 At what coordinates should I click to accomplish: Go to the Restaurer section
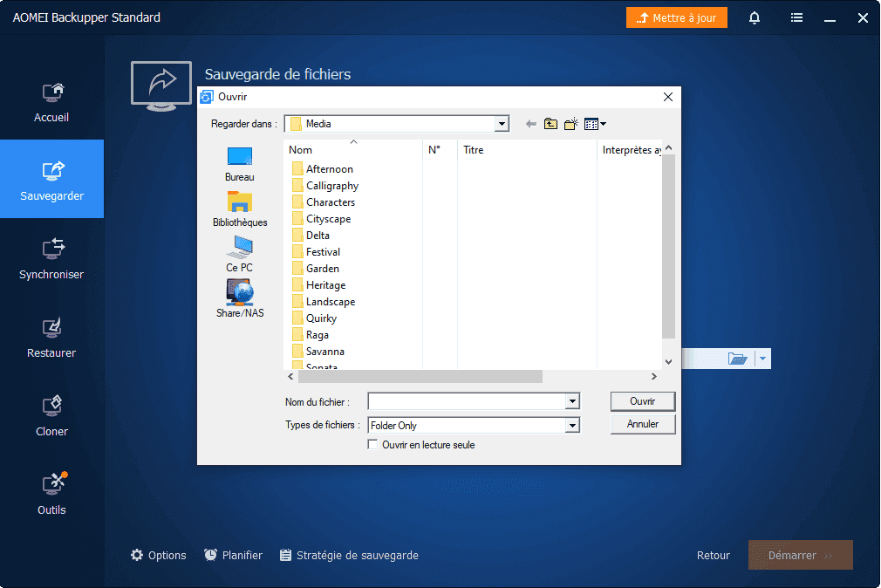click(x=51, y=337)
